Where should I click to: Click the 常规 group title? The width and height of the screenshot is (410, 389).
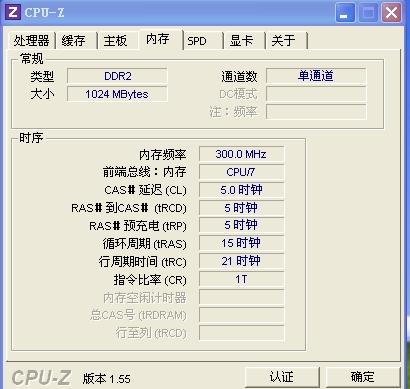click(32, 59)
